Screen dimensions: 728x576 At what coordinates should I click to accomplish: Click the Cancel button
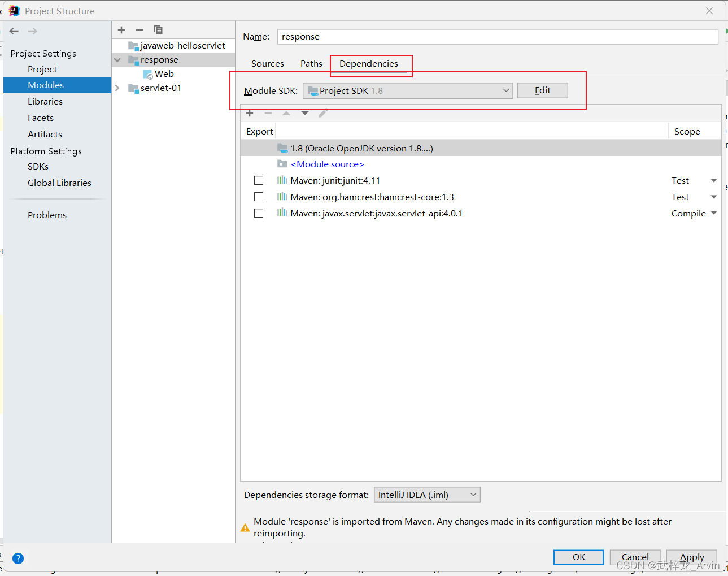pos(635,557)
